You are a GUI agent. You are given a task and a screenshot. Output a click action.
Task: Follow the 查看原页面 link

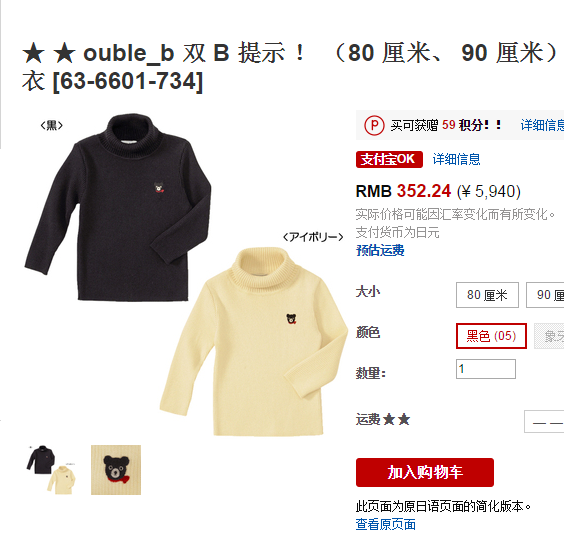tap(386, 524)
